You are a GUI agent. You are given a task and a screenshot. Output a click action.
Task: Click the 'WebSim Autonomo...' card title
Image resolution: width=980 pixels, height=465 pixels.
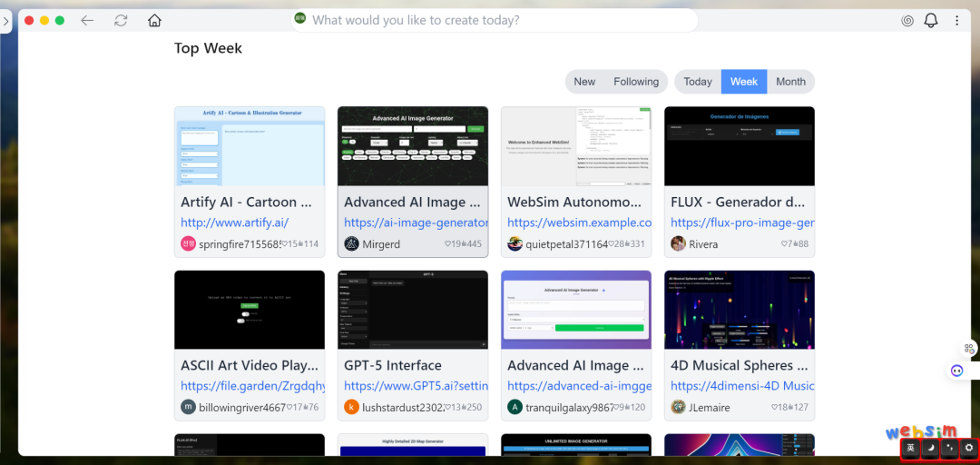[x=574, y=203]
